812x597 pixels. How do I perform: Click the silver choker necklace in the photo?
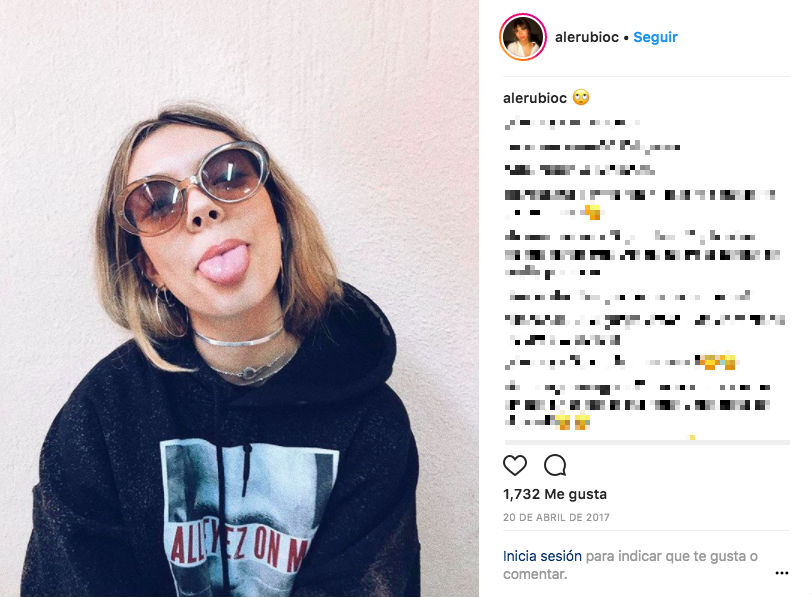coord(238,339)
